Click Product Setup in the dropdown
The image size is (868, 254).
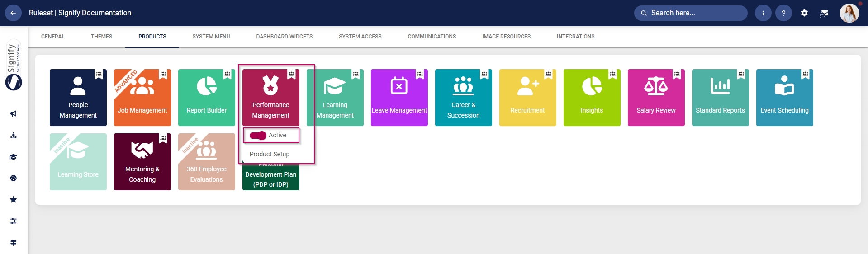(270, 154)
